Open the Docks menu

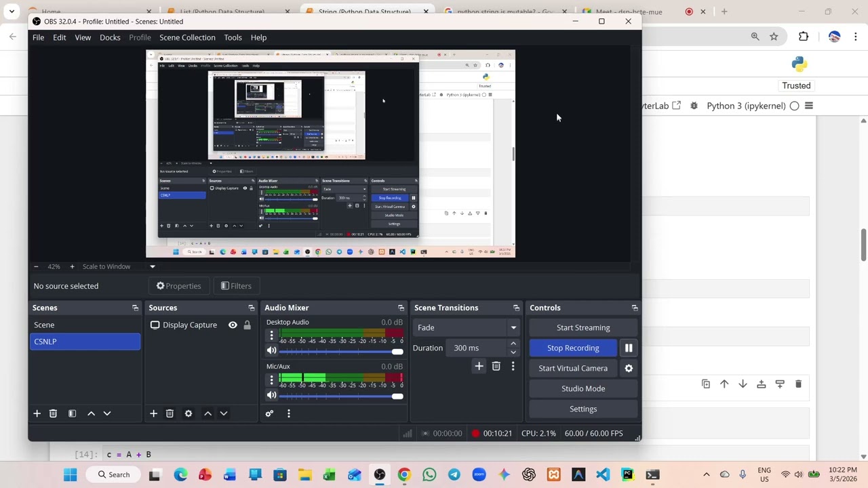[x=110, y=37]
